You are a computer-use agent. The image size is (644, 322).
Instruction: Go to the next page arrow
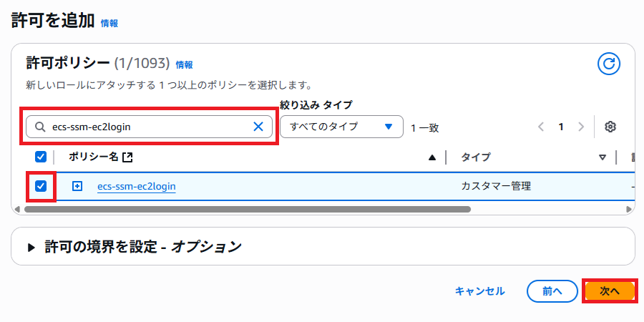point(581,127)
